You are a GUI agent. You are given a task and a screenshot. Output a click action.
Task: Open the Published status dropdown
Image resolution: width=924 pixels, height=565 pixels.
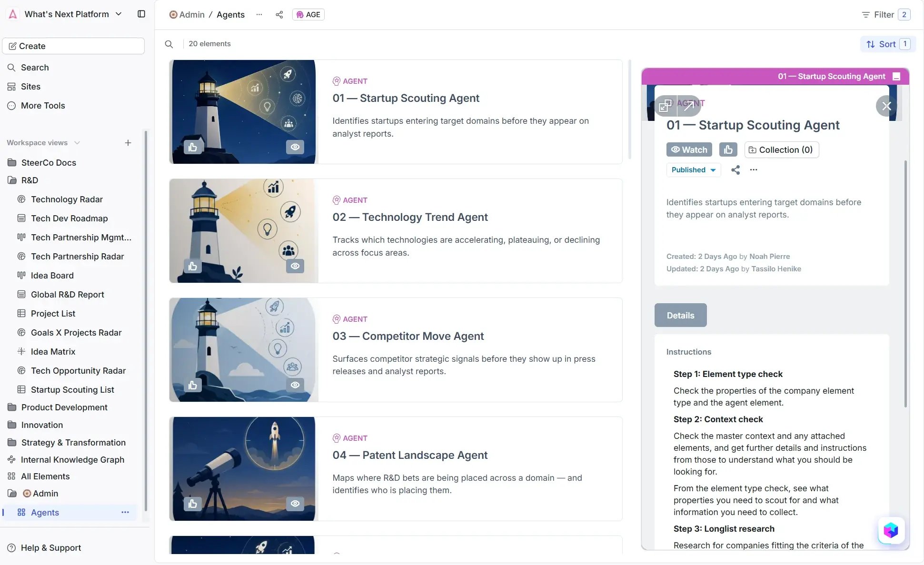[694, 170]
